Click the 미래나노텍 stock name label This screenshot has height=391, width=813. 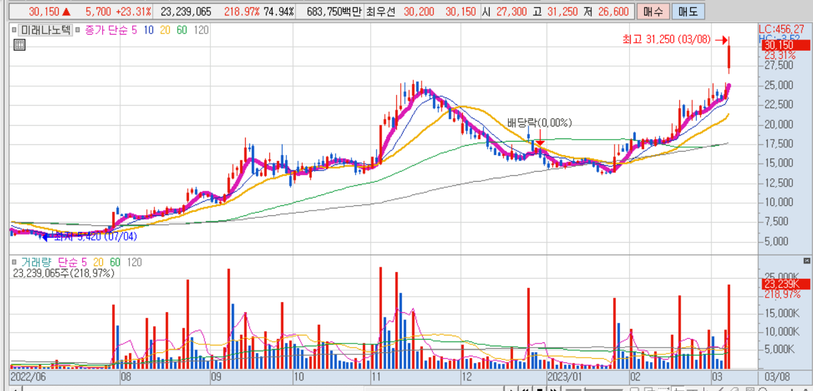coord(45,31)
